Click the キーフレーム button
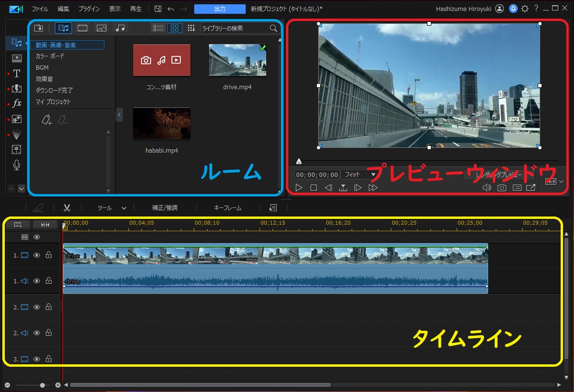This screenshot has height=392, width=574. tap(228, 208)
